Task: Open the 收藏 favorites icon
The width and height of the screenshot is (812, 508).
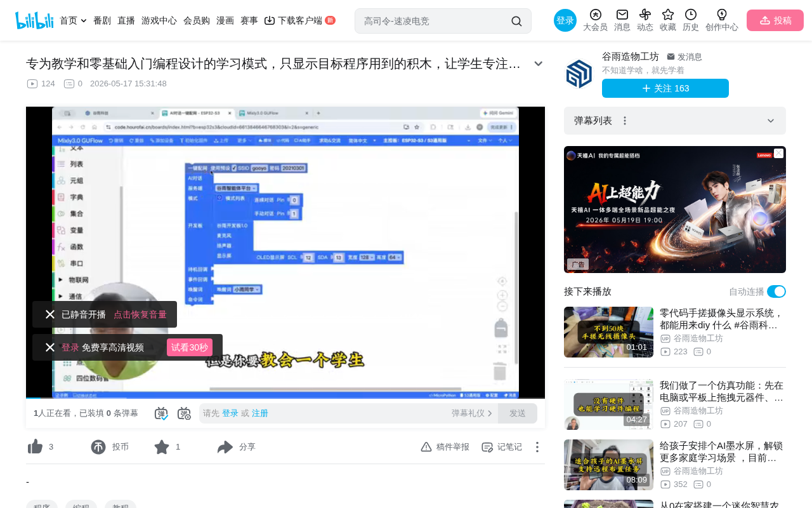Action: pos(668,20)
